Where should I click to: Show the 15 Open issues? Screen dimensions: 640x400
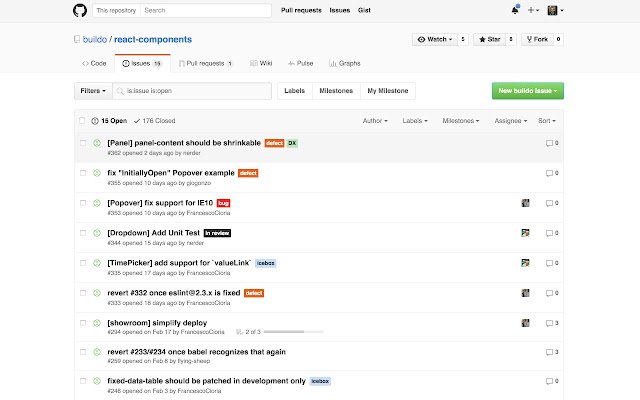tap(109, 121)
